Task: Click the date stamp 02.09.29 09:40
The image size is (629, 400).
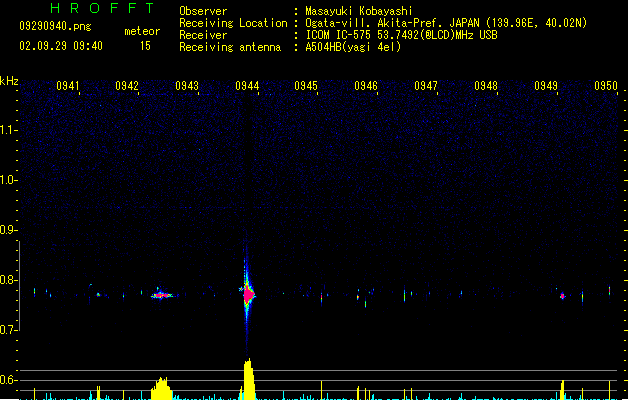Action: pos(61,46)
